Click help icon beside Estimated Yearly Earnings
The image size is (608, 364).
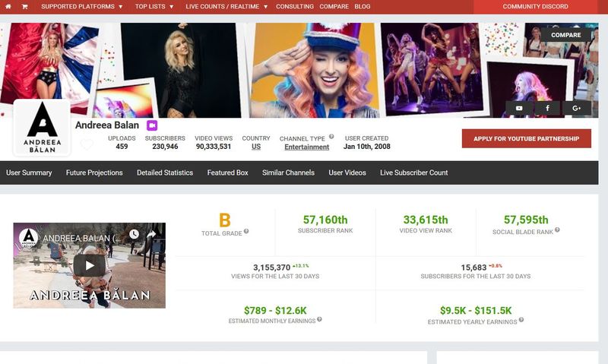(x=521, y=321)
